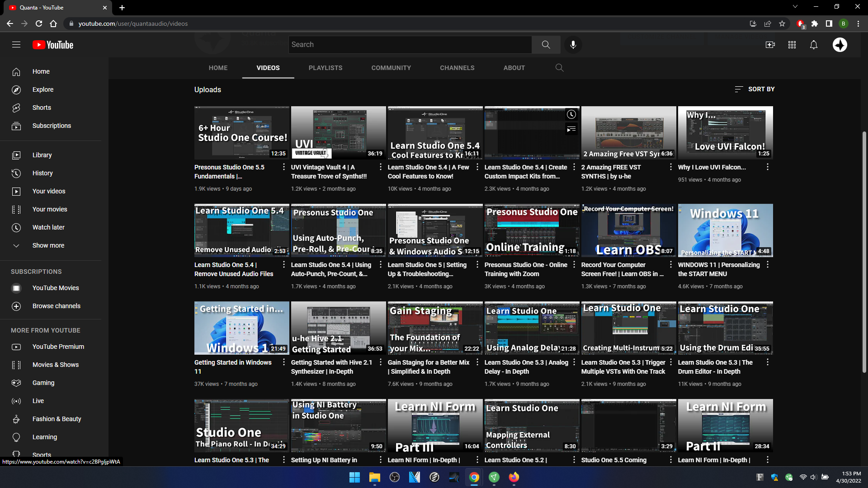Open Shorts from the sidebar
Screen dimensions: 868x488
pos(42,108)
